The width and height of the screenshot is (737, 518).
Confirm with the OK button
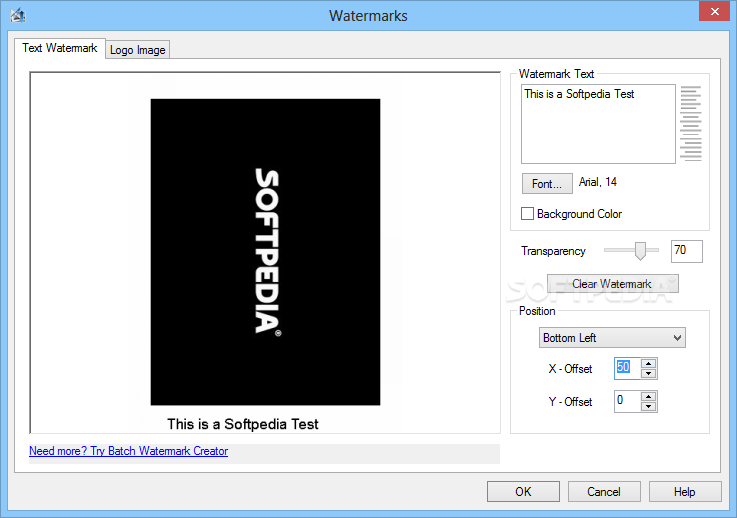point(523,492)
